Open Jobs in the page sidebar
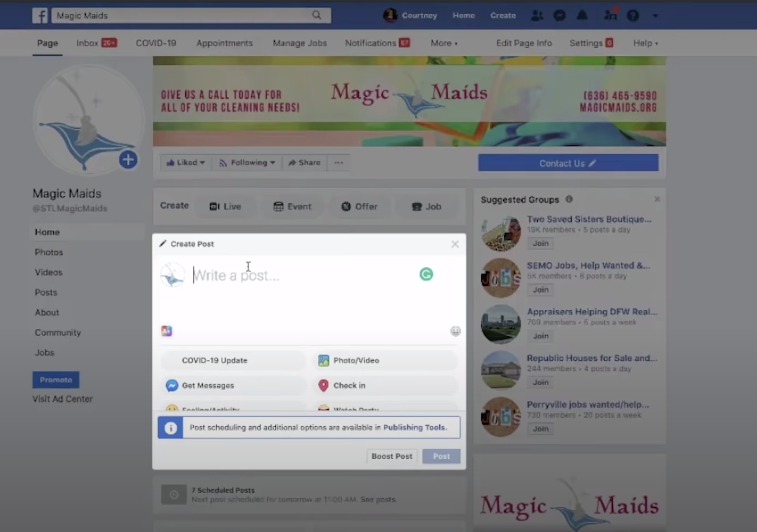This screenshot has height=532, width=757. (44, 353)
